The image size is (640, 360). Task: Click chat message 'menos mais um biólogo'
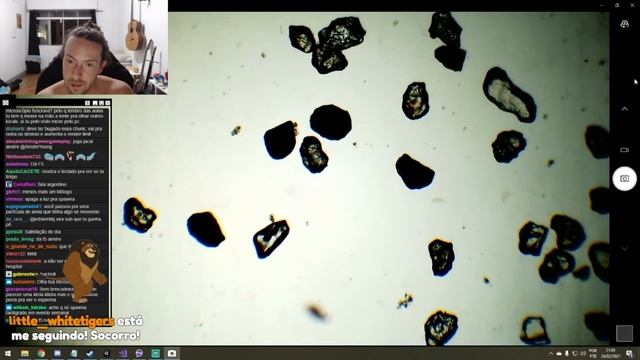tap(47, 192)
